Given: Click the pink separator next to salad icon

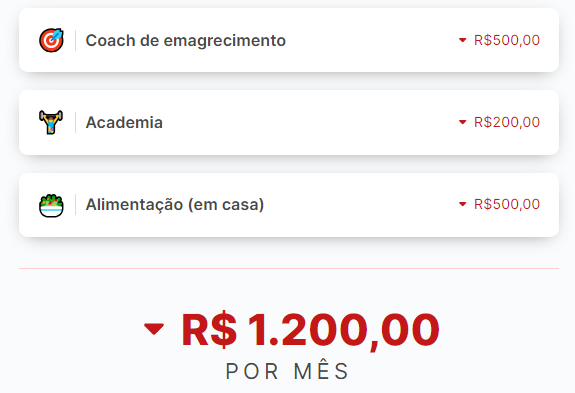Looking at the screenshot, I should (x=76, y=205).
